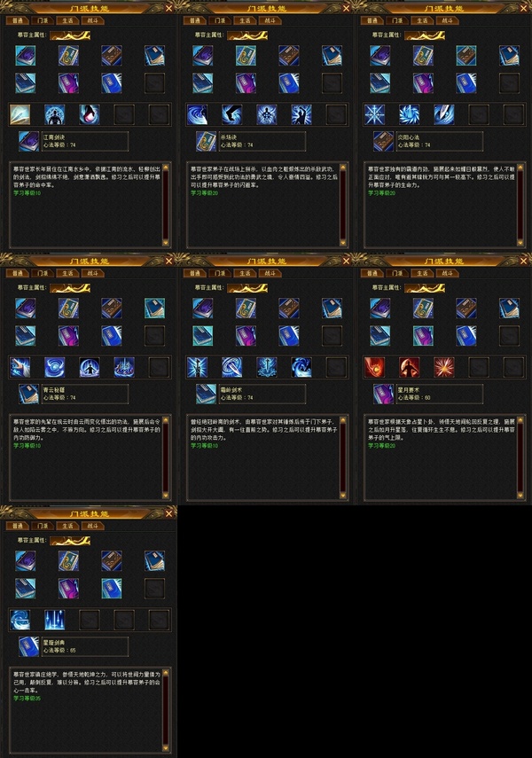This screenshot has width=532, height=758.
Task: Open the 普通 tab in the 星璇剑典 panel
Action: pyautogui.click(x=18, y=526)
